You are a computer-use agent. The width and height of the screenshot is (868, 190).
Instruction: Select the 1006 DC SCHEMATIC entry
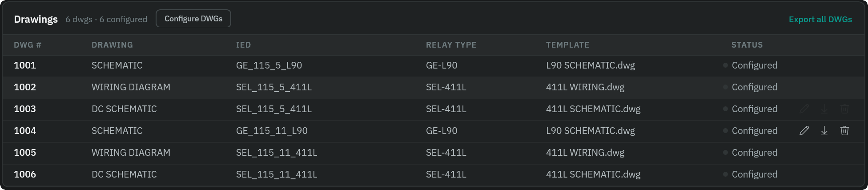coord(434,174)
